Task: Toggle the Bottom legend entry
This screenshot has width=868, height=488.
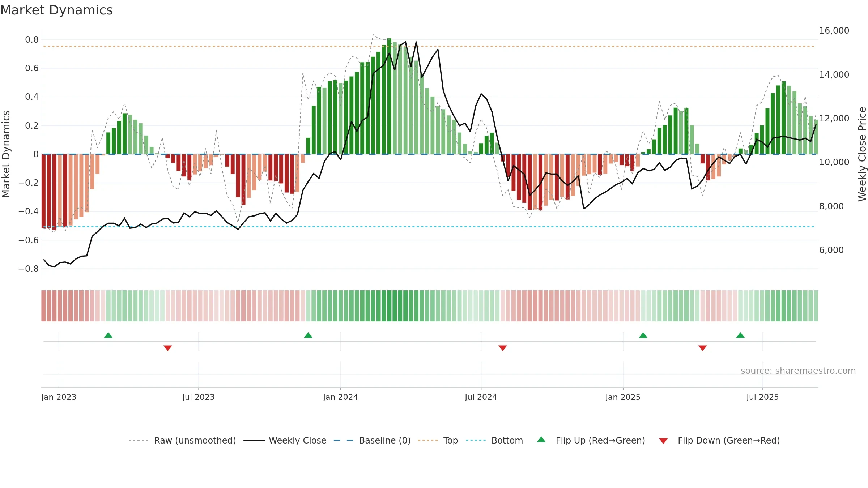Action: click(494, 440)
